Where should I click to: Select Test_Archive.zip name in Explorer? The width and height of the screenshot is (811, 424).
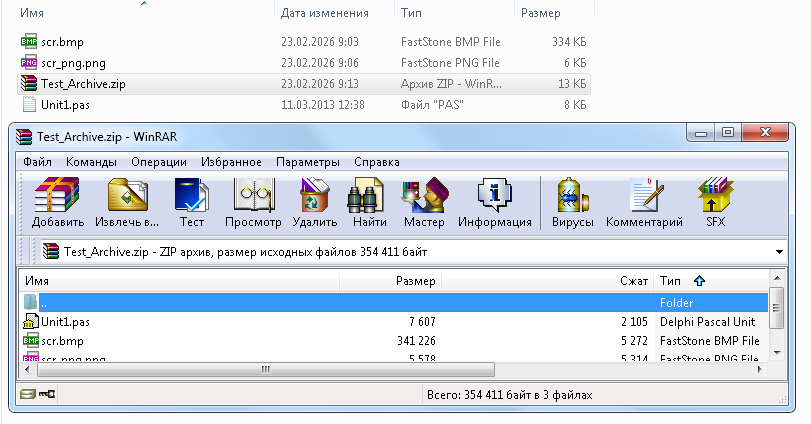click(x=83, y=83)
